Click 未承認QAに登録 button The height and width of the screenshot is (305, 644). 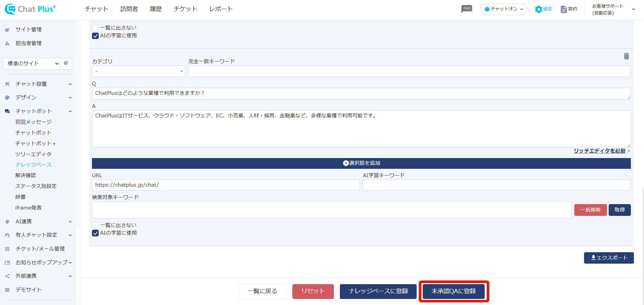click(x=453, y=291)
